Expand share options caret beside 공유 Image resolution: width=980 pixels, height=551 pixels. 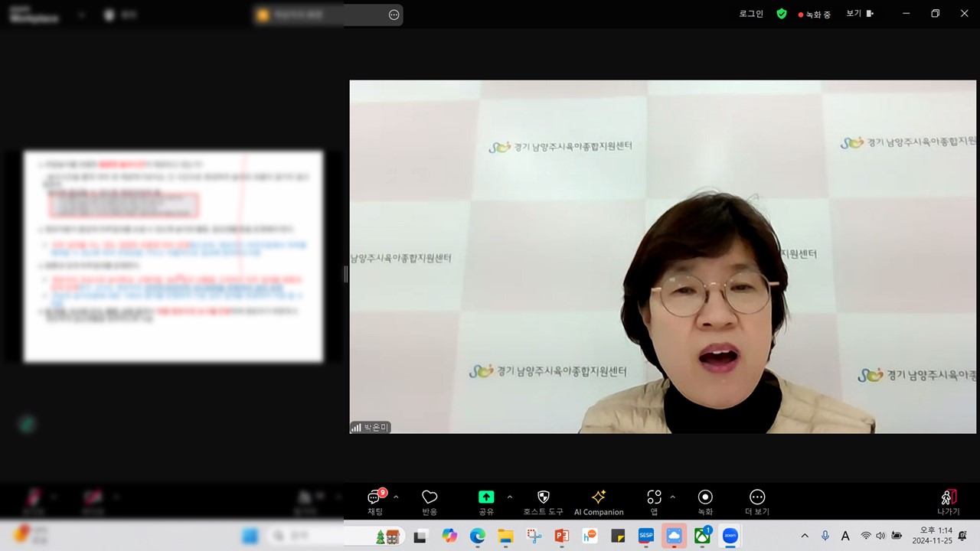point(510,497)
